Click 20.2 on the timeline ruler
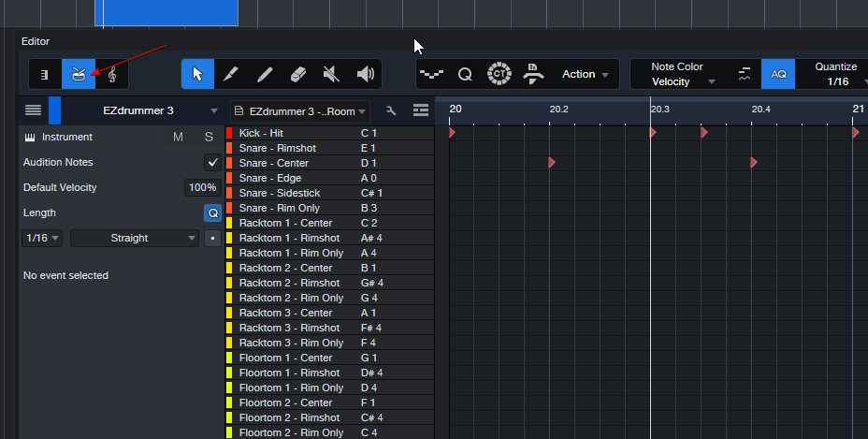 click(558, 110)
